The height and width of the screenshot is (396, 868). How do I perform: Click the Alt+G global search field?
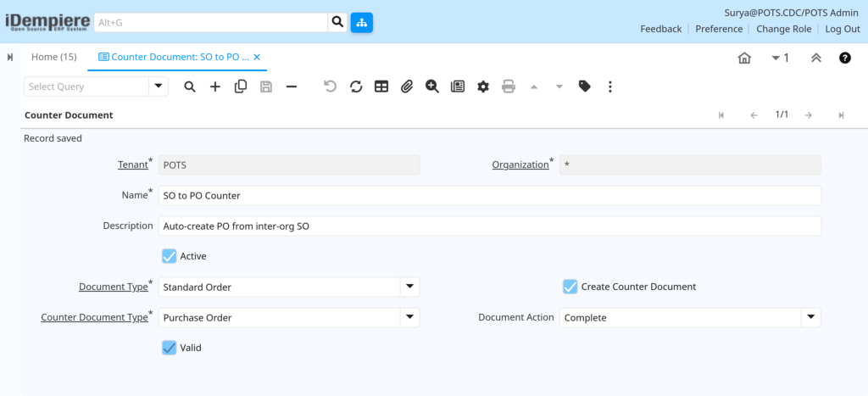pyautogui.click(x=211, y=23)
